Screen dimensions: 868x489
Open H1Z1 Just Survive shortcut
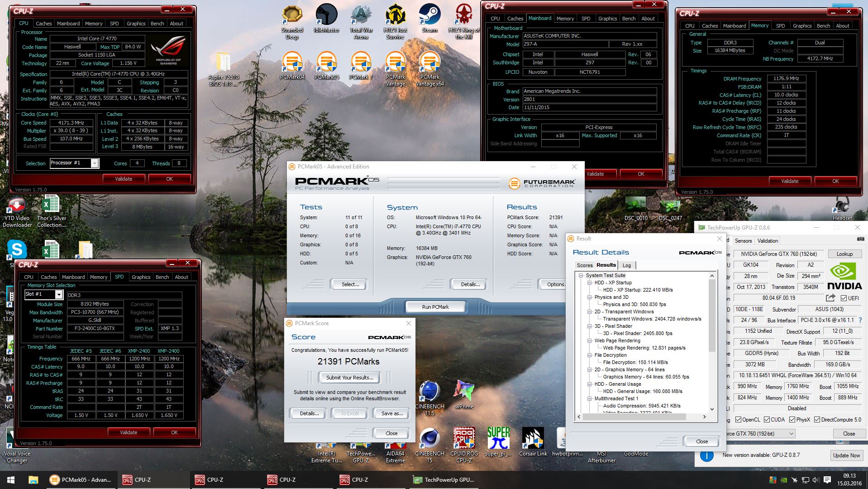click(395, 22)
